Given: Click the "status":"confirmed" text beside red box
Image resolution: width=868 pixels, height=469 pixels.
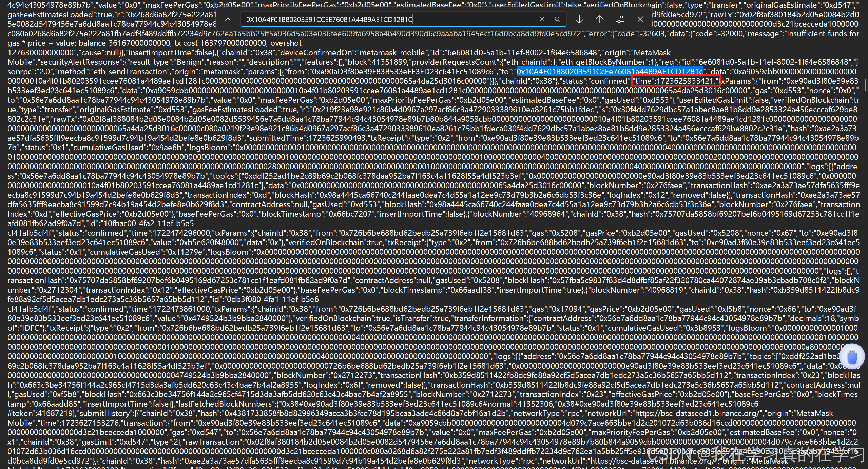Looking at the screenshot, I should point(594,81).
